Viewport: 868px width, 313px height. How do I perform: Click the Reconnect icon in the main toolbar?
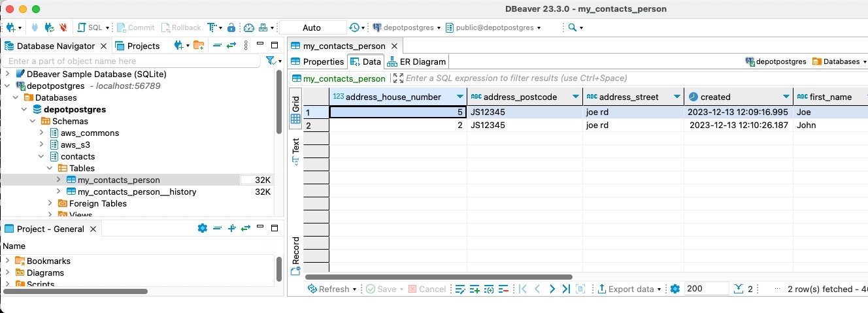[x=49, y=27]
